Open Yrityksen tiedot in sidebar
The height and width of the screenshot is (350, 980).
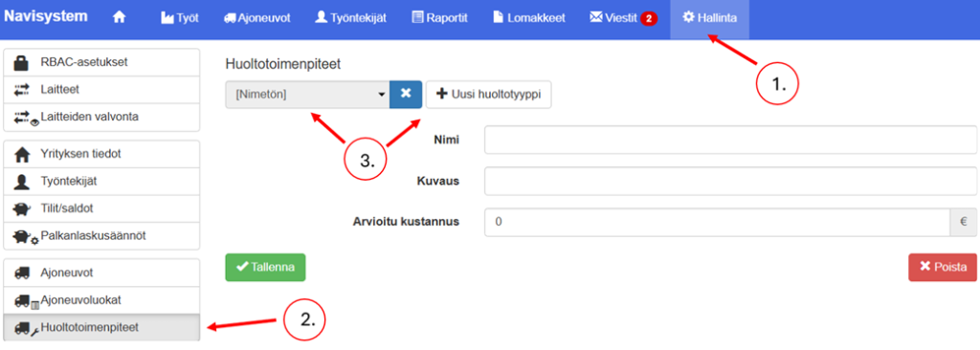(x=101, y=154)
